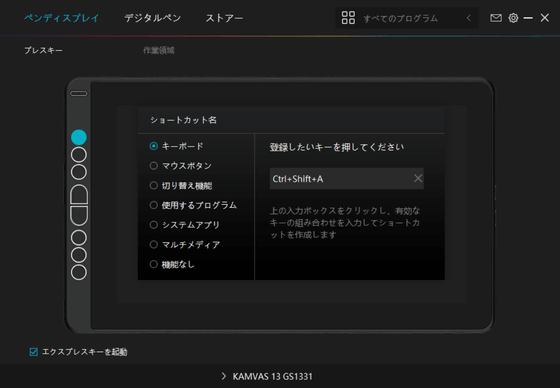Choose the 切り替え機能 radio option
The width and height of the screenshot is (560, 388).
(154, 185)
